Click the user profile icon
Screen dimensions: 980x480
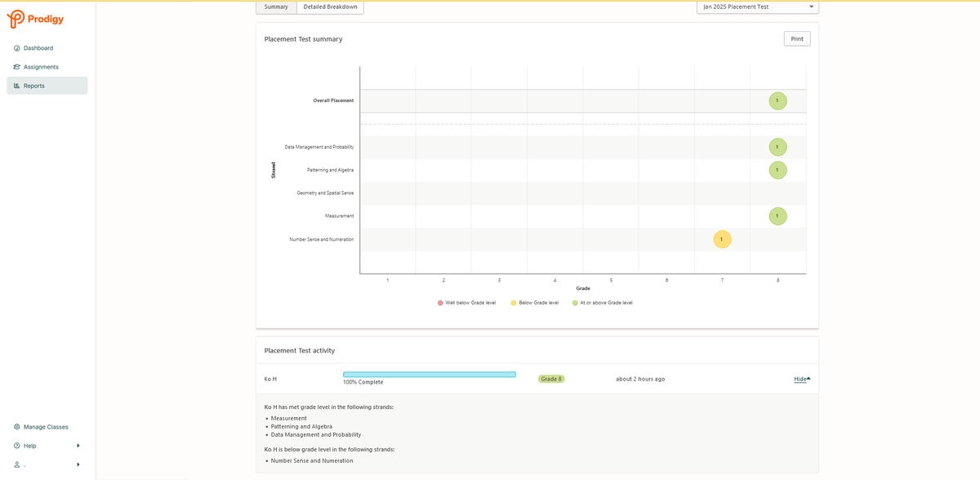coord(16,464)
